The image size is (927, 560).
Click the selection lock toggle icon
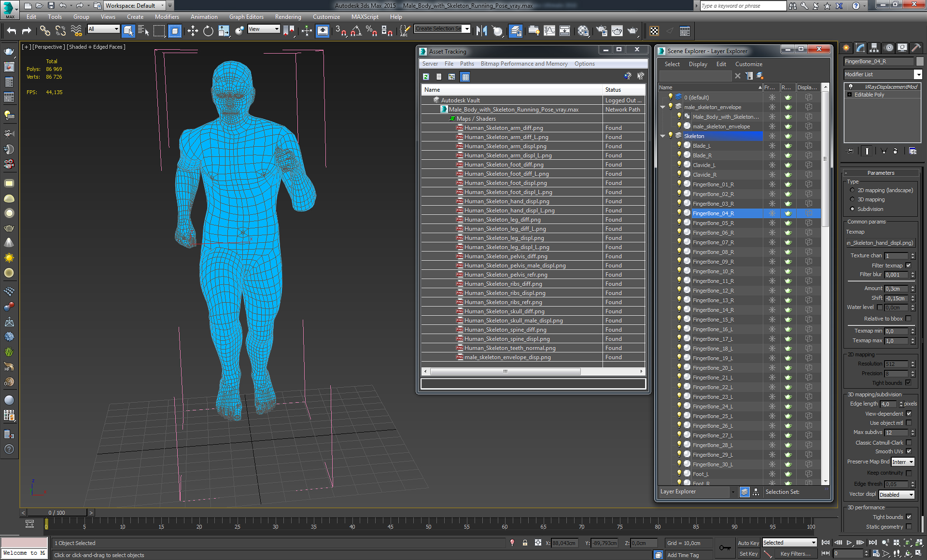tap(525, 543)
